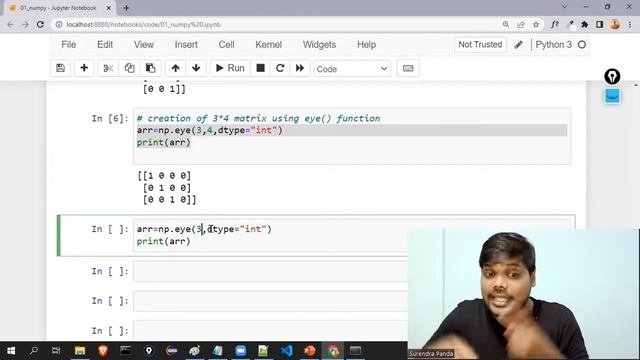Screen dimensions: 640x360
Task: Bookmark this page with the star icon
Action: tap(536, 24)
